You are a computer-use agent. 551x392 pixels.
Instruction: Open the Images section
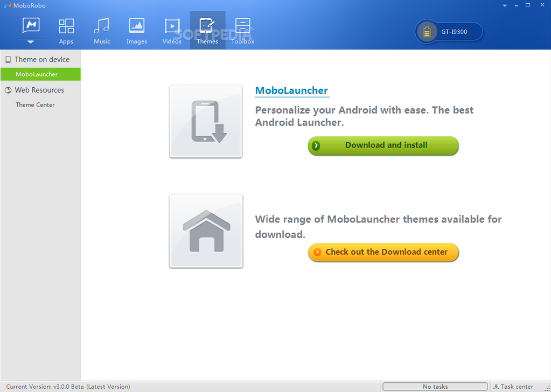[137, 31]
